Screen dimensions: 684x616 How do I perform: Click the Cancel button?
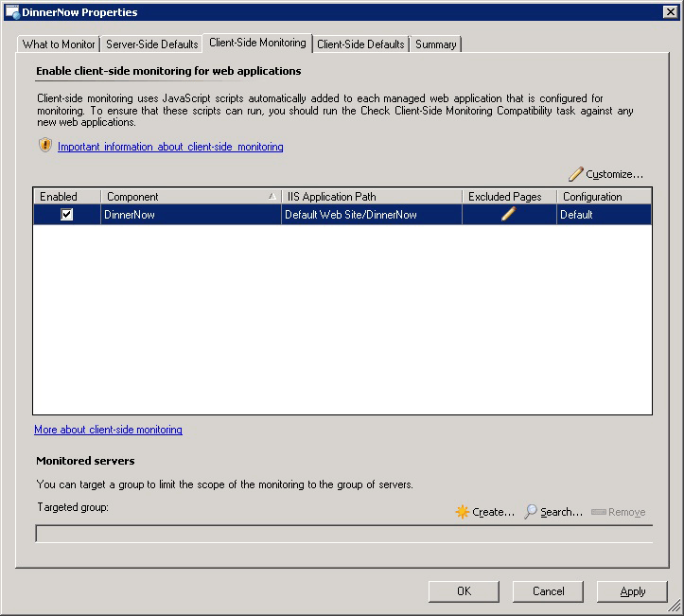click(x=548, y=591)
